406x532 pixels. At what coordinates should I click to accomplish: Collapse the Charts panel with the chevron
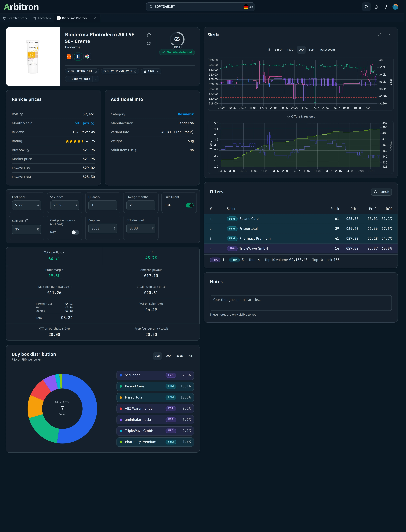pyautogui.click(x=389, y=35)
